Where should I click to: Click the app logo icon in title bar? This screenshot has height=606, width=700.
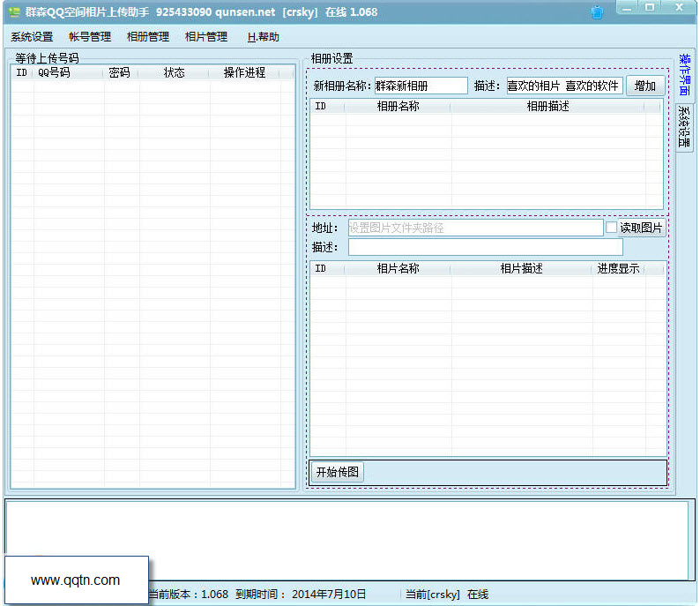click(x=14, y=12)
